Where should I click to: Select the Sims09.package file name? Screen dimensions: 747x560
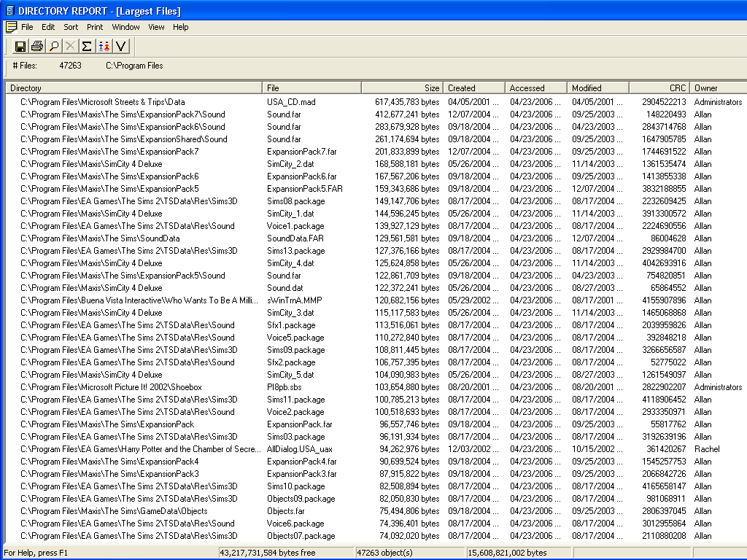296,349
